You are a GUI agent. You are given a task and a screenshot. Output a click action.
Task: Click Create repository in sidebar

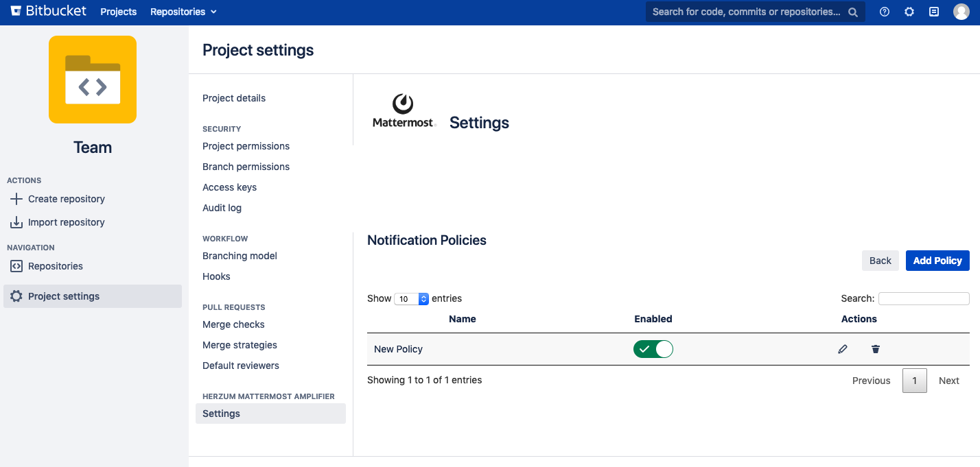pos(67,199)
